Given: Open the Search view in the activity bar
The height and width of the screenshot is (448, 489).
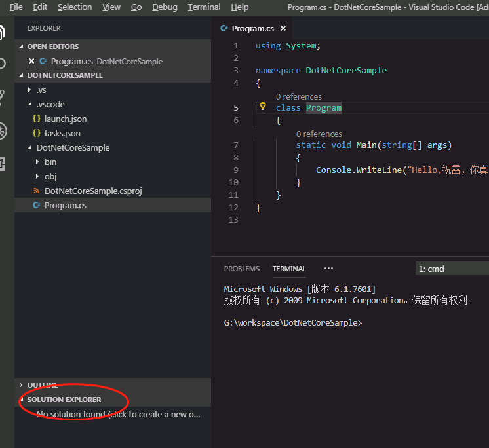Looking at the screenshot, I should pyautogui.click(x=3, y=64).
